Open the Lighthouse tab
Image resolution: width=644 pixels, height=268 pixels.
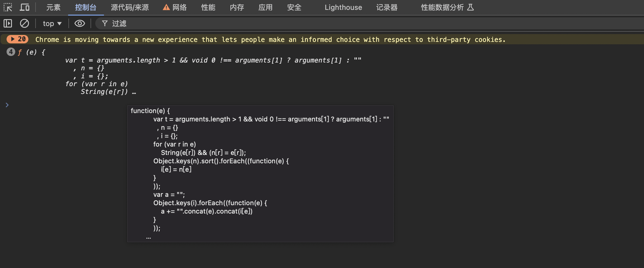[343, 7]
